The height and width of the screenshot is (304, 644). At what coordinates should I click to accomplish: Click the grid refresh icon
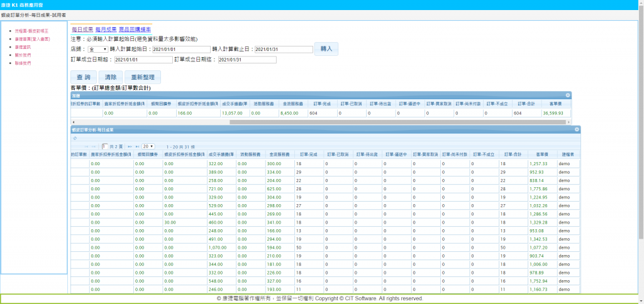pos(75,138)
